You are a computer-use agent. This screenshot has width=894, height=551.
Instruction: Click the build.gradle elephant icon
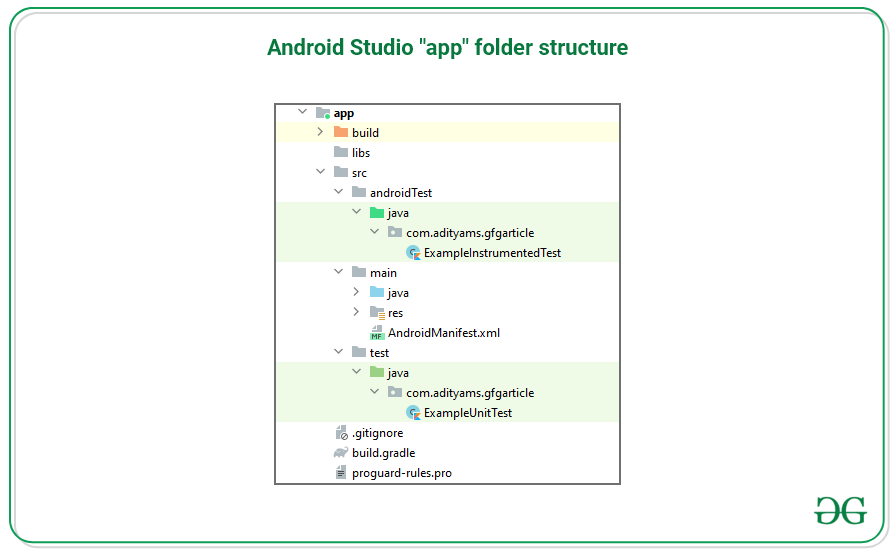pyautogui.click(x=341, y=453)
